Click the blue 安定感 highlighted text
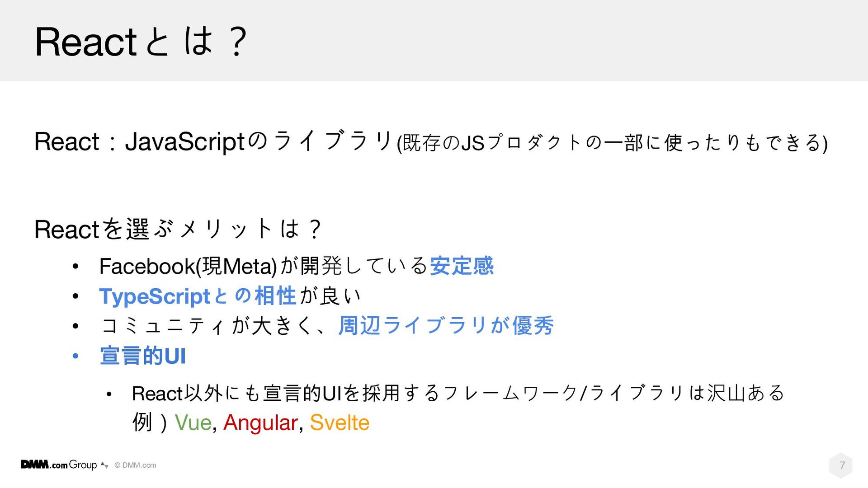868x488 pixels. (x=462, y=265)
